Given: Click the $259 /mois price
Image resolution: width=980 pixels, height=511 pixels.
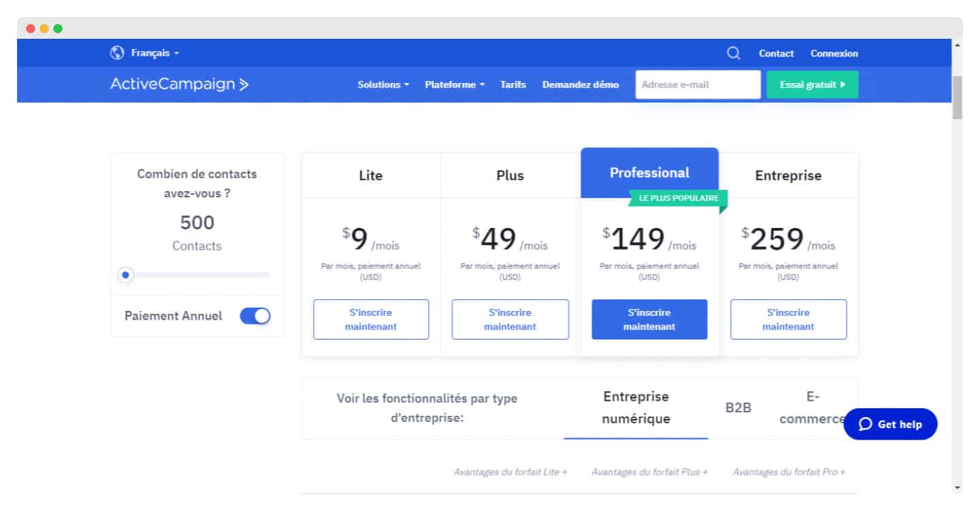Looking at the screenshot, I should click(788, 239).
